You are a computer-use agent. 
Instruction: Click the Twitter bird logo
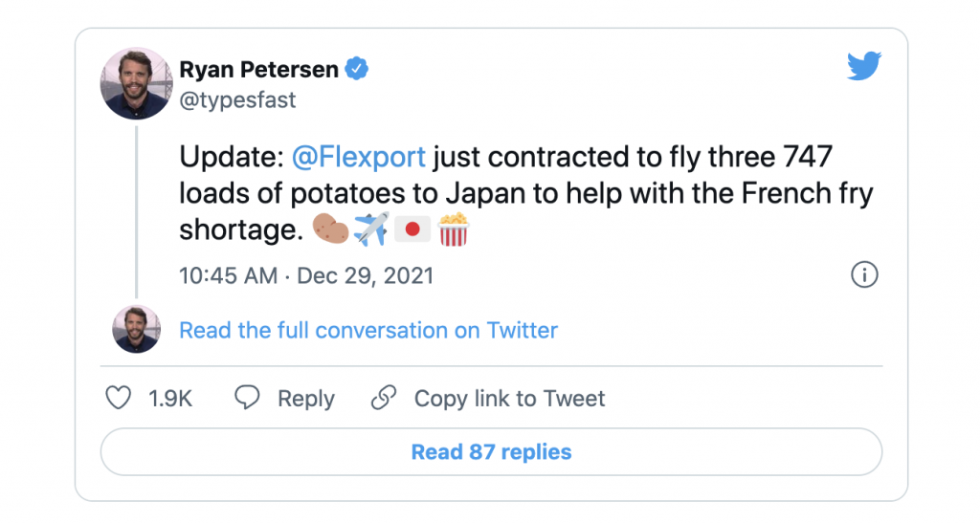click(863, 66)
